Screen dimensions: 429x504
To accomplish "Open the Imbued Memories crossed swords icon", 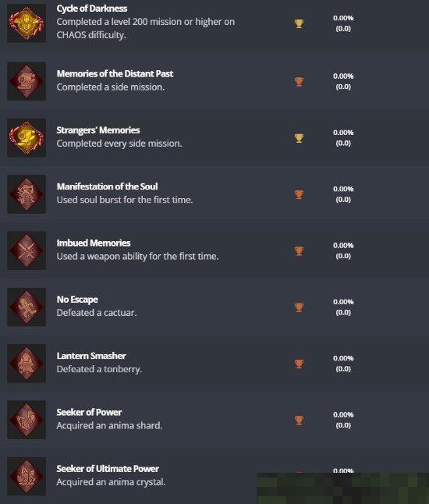I will (27, 250).
